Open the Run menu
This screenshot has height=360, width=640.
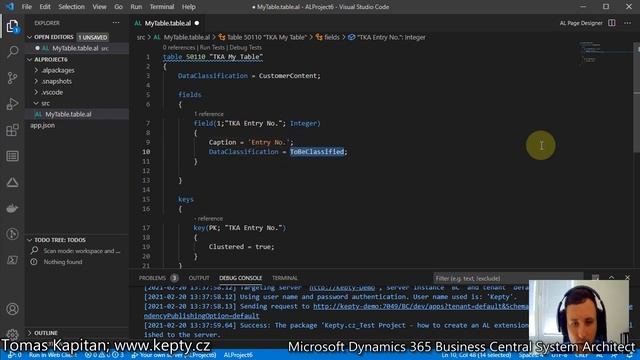(x=136, y=7)
